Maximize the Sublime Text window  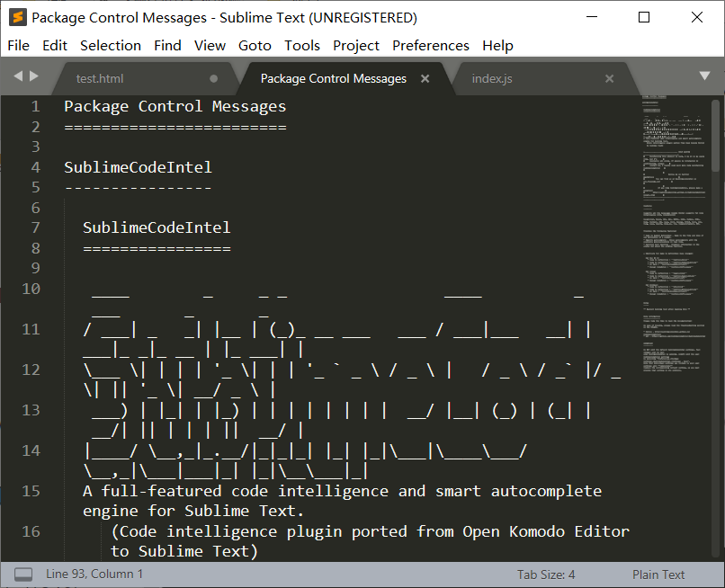[x=644, y=17]
